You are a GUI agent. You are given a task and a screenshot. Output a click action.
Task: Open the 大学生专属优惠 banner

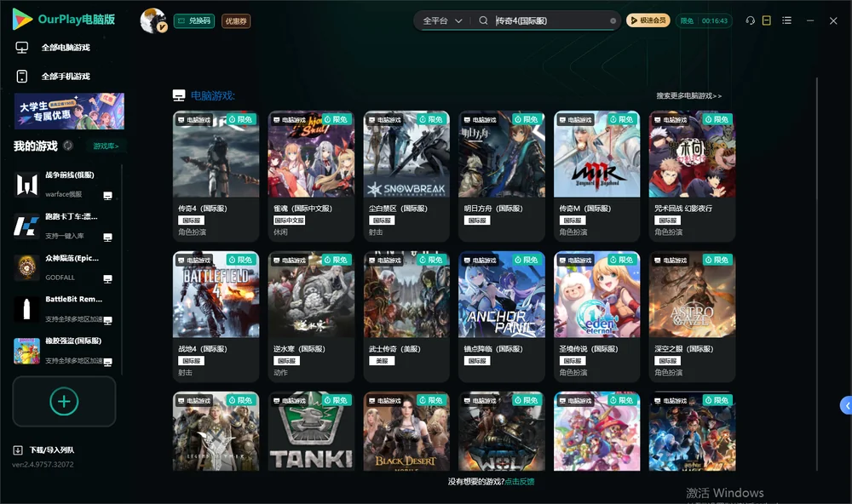[x=69, y=111]
